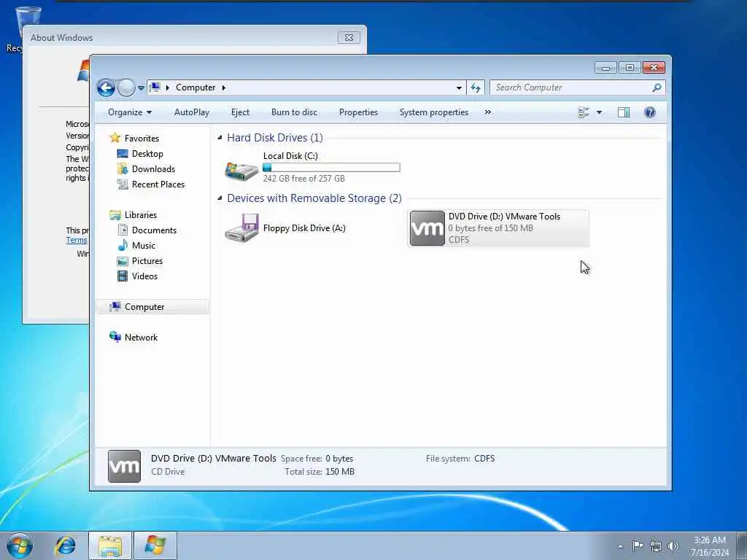This screenshot has height=560, width=747.
Task: Open Desktop under Favorites
Action: 147,154
